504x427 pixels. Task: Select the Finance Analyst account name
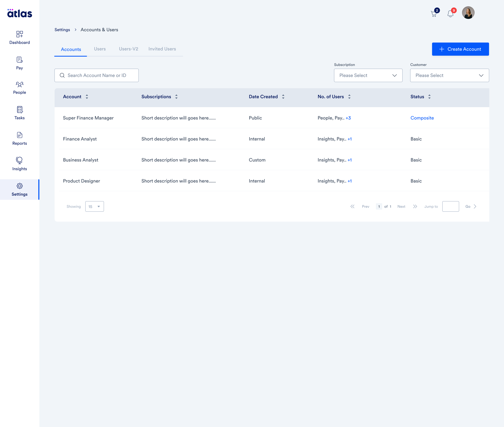tap(80, 139)
